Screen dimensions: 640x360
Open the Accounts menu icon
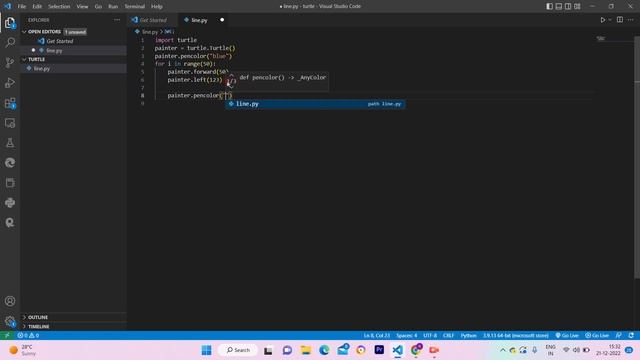click(10, 301)
